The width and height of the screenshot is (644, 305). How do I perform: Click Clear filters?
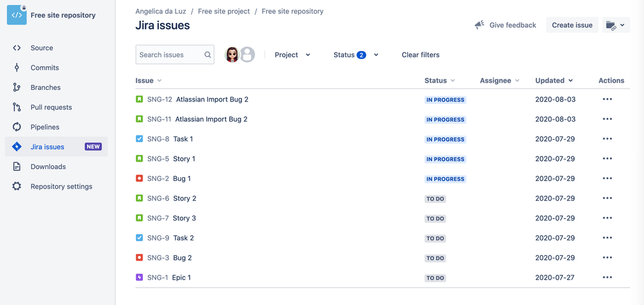[x=421, y=55]
